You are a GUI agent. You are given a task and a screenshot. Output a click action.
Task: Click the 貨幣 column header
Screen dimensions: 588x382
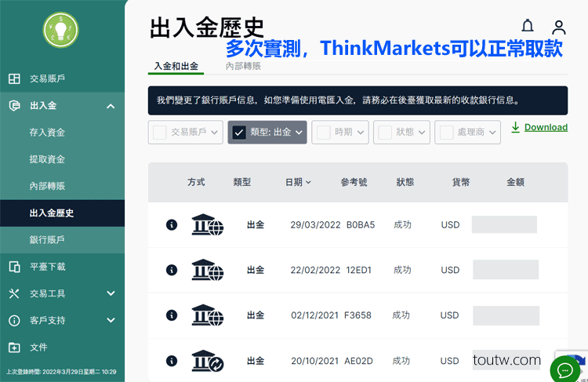click(461, 182)
